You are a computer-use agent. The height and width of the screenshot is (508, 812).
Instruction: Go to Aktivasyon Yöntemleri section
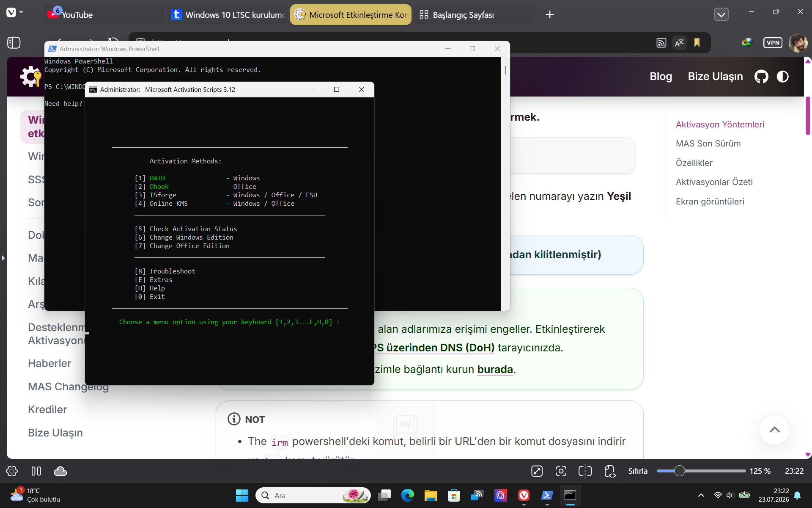[x=720, y=124]
